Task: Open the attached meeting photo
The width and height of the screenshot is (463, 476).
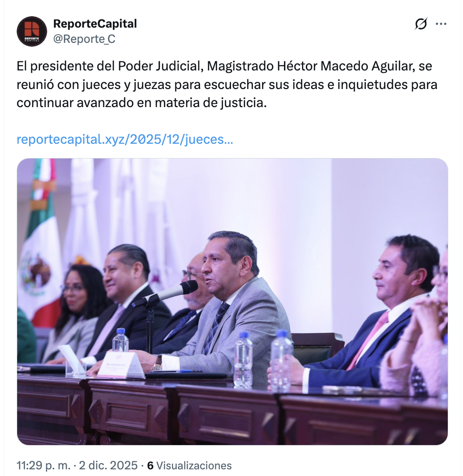Action: [x=232, y=301]
